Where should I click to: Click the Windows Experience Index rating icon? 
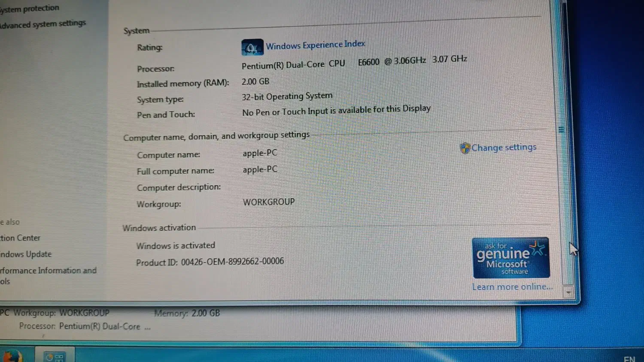coord(252,47)
